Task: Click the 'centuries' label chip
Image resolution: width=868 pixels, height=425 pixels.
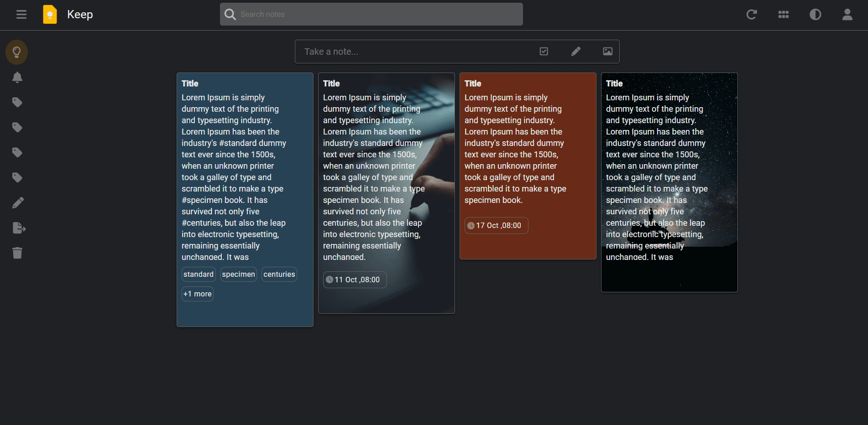Action: pos(279,274)
